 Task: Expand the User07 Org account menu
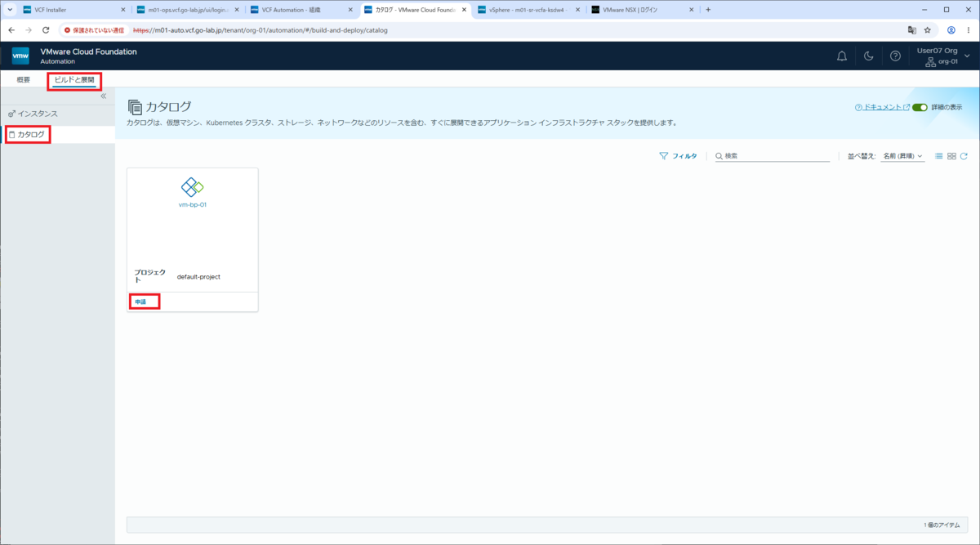[943, 56]
